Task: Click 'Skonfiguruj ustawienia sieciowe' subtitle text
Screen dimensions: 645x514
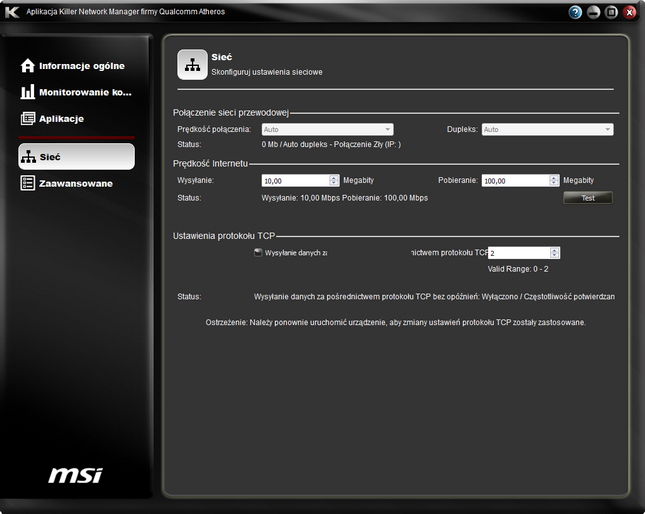Action: (267, 72)
